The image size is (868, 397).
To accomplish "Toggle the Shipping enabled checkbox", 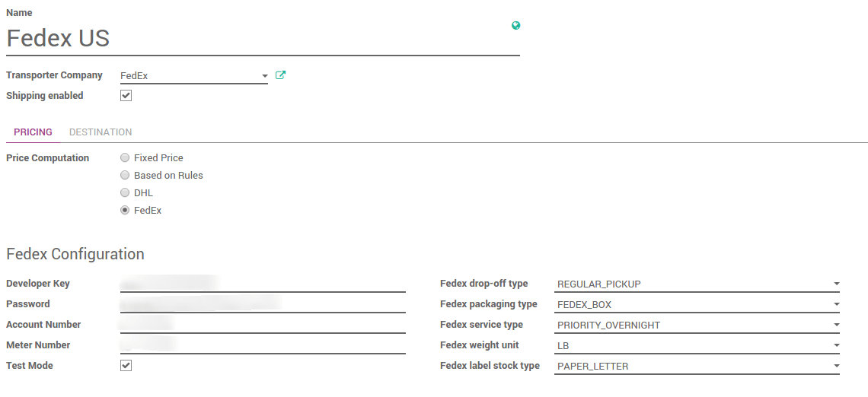I will coord(126,96).
